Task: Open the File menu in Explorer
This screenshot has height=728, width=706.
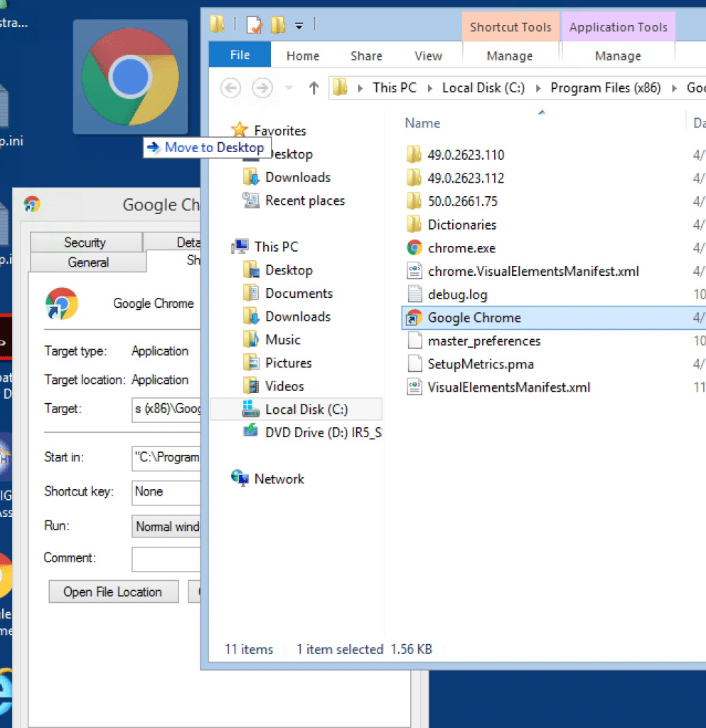Action: pyautogui.click(x=240, y=55)
